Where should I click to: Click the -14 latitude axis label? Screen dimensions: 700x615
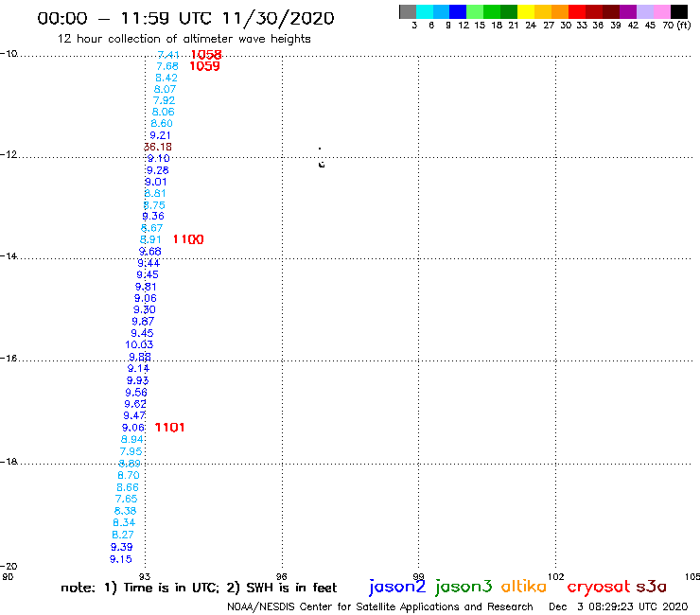pyautogui.click(x=9, y=255)
